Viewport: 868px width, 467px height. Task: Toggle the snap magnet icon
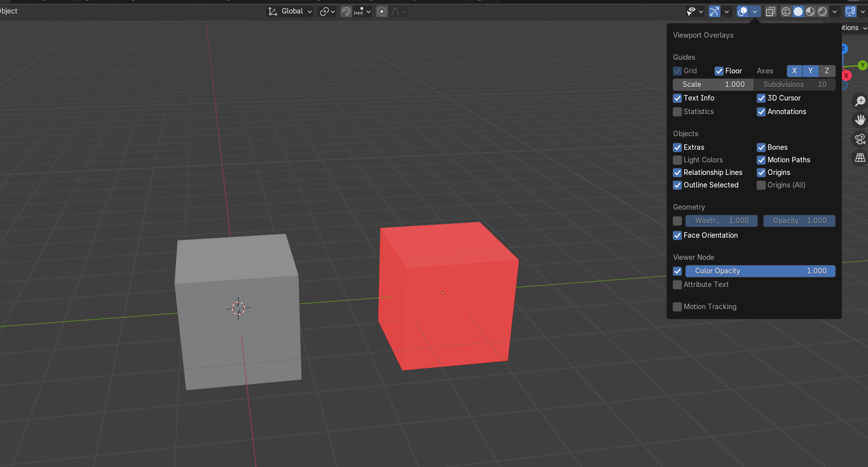tap(346, 12)
